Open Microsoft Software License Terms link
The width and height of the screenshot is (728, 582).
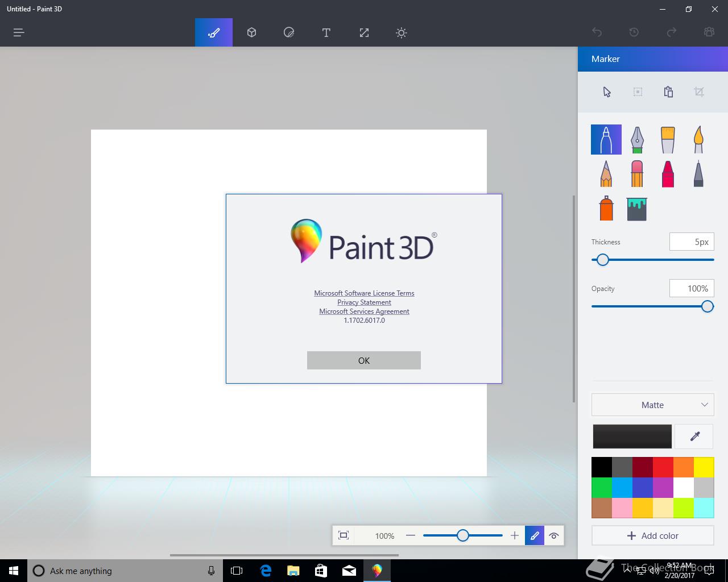click(x=364, y=293)
